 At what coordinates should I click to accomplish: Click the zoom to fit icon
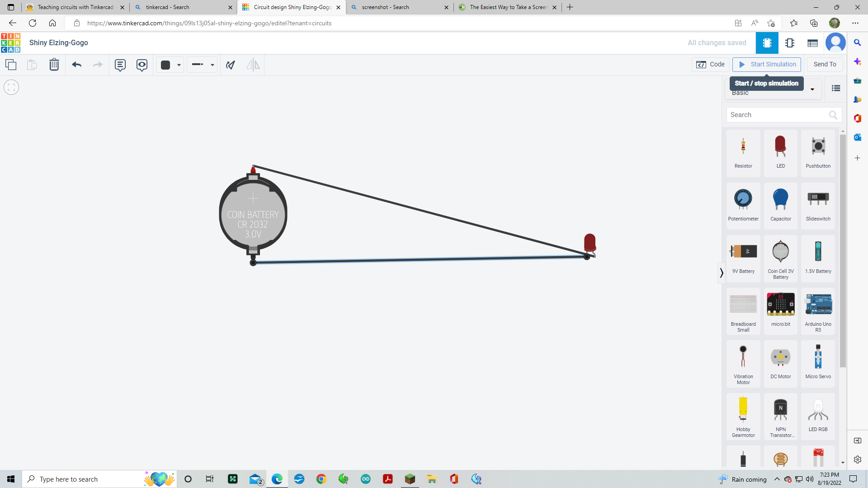[x=11, y=87]
